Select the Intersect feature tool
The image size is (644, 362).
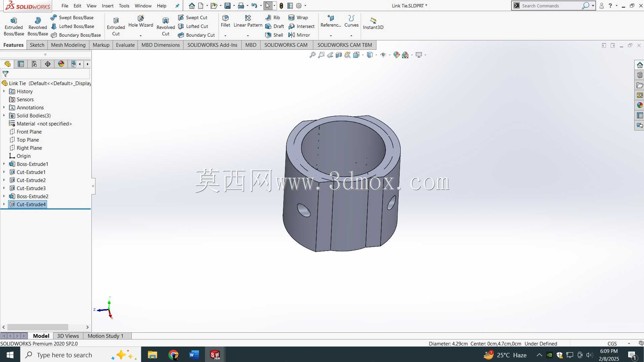point(301,26)
